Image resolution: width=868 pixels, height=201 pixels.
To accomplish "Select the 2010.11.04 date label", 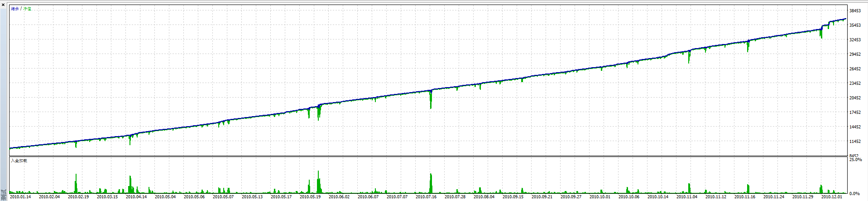I will [687, 197].
